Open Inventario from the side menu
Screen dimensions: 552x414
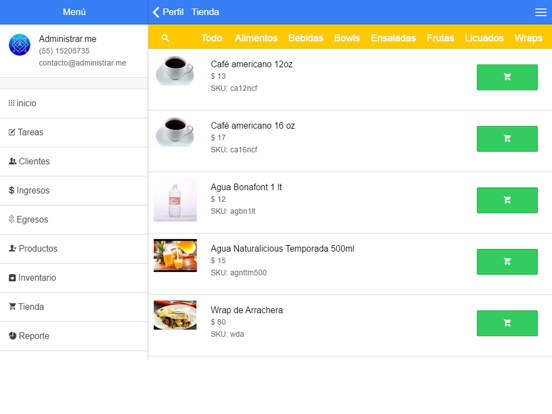(74, 278)
